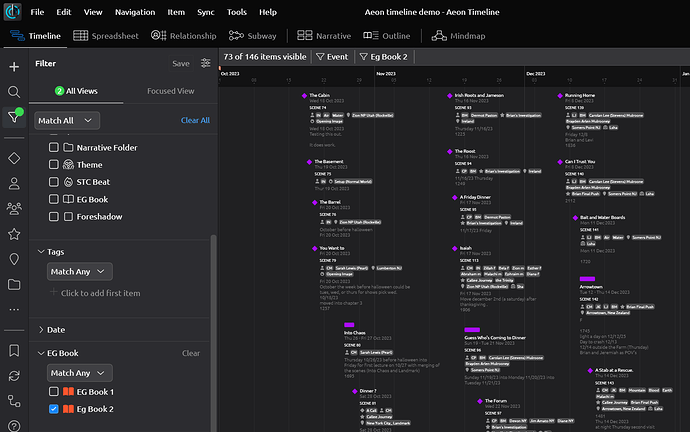Open the File menu

click(x=37, y=12)
